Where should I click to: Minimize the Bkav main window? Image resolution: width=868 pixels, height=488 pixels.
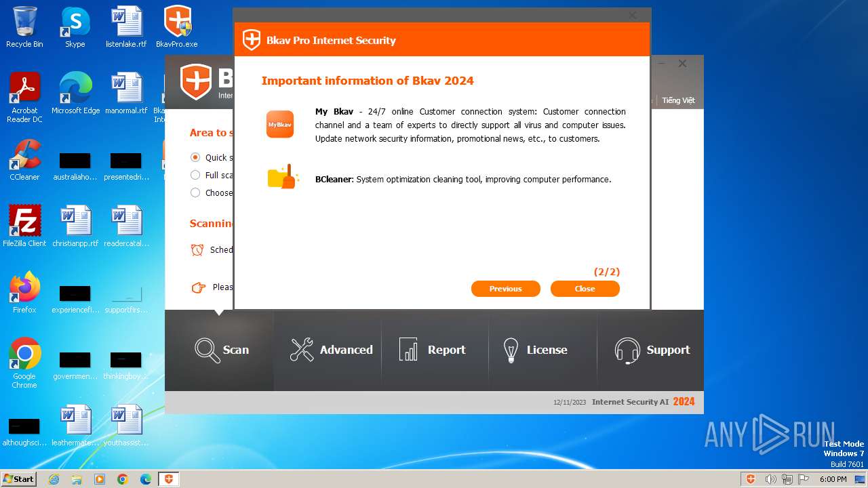663,63
